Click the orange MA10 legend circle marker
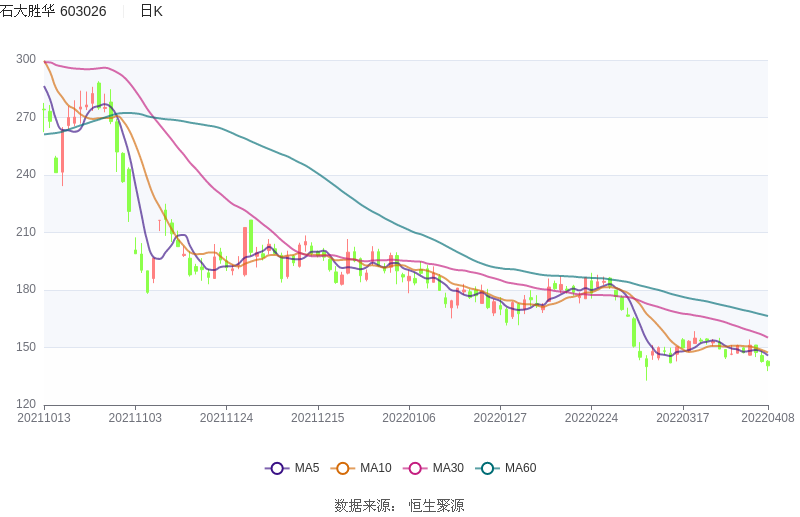 [344, 468]
